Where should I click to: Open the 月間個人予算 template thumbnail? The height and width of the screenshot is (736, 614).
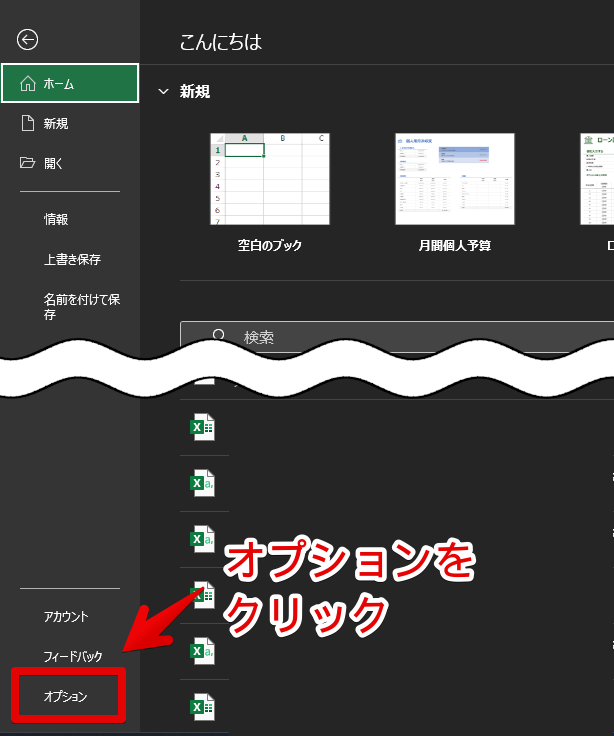(455, 179)
